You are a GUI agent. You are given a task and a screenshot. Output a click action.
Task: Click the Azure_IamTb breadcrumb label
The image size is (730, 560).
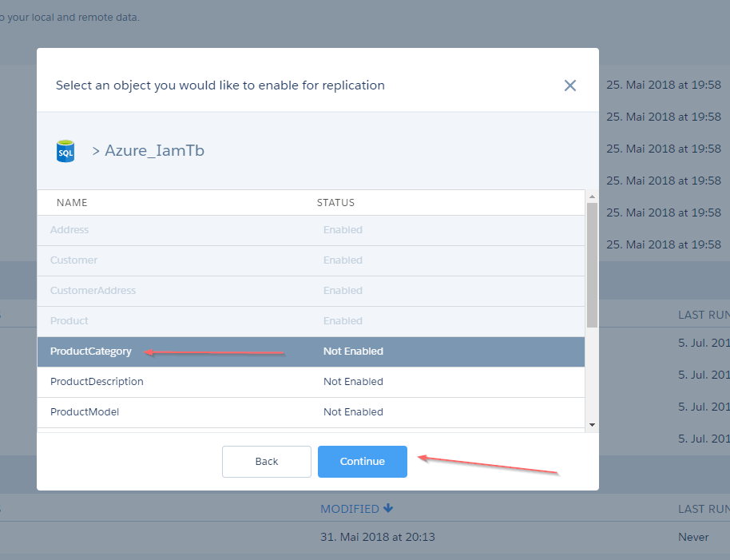tap(154, 151)
